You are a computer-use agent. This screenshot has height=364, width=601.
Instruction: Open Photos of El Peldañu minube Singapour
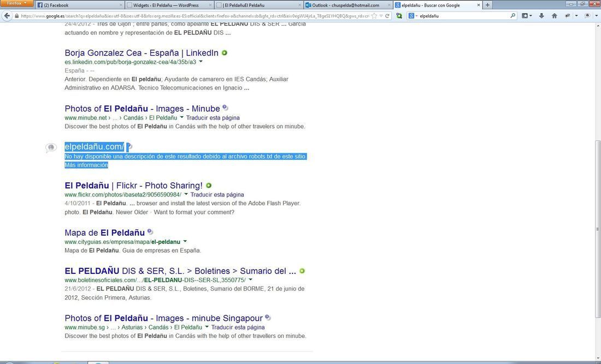(164, 318)
